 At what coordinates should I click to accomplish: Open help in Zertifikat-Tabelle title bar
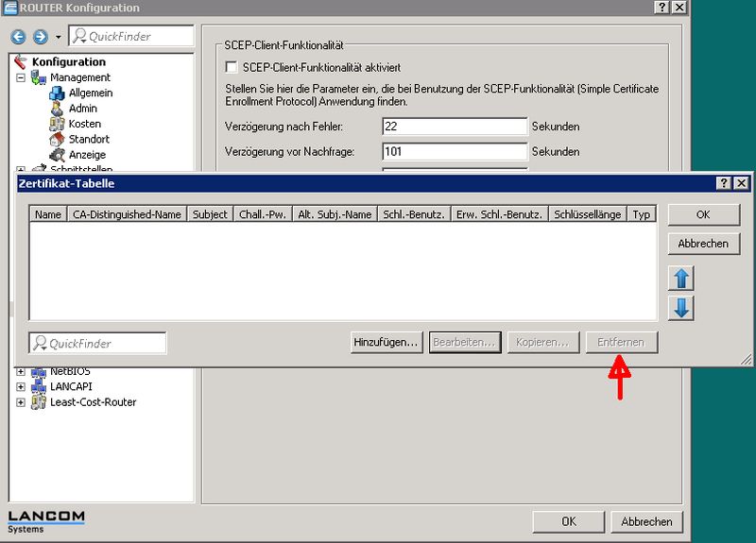[x=723, y=183]
